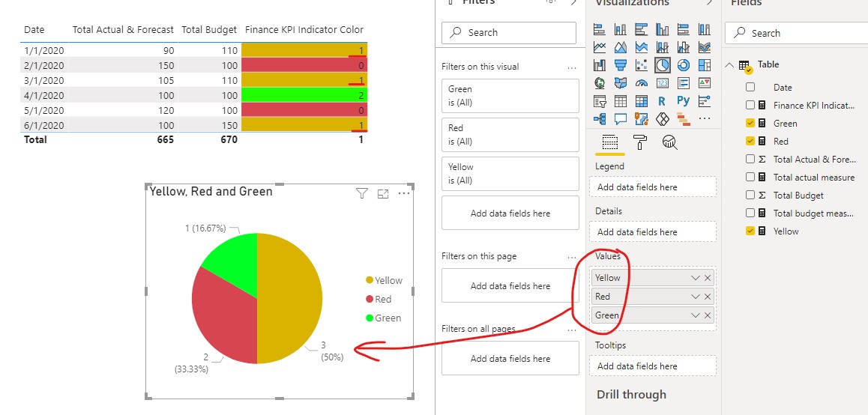Open Focus mode on the pie visual
This screenshot has height=415, width=868.
click(383, 194)
